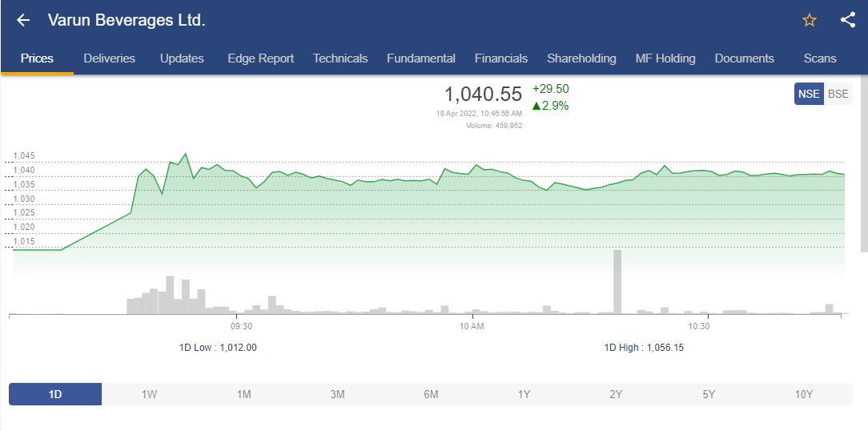Click the +29.50 price change value
868x431 pixels.
(x=550, y=89)
